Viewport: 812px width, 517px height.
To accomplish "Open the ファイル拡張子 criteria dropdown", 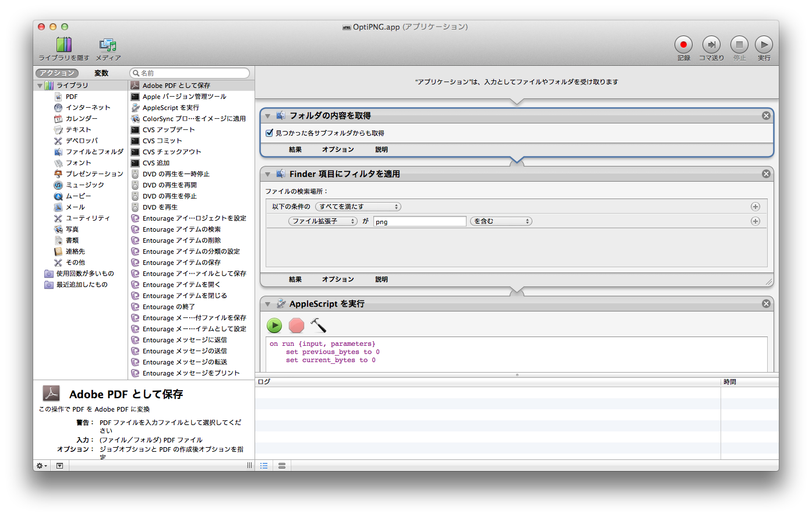I will point(323,221).
